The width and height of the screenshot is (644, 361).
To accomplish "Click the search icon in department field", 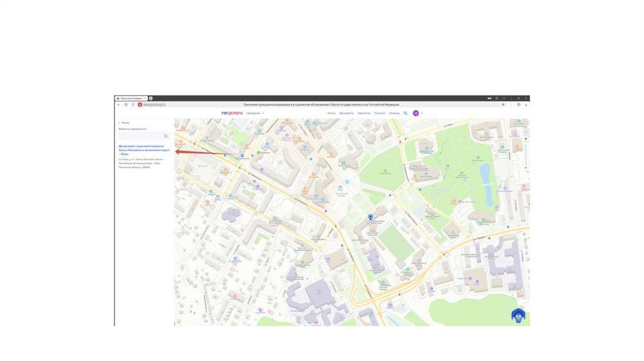I will [x=166, y=136].
